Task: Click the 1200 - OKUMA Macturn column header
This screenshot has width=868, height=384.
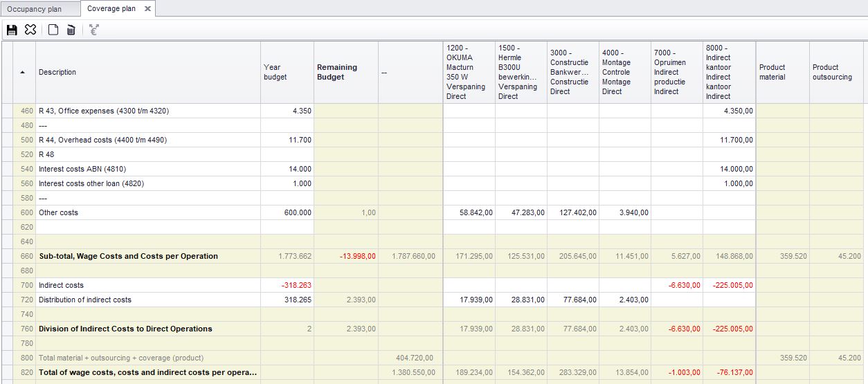Action: pos(469,72)
